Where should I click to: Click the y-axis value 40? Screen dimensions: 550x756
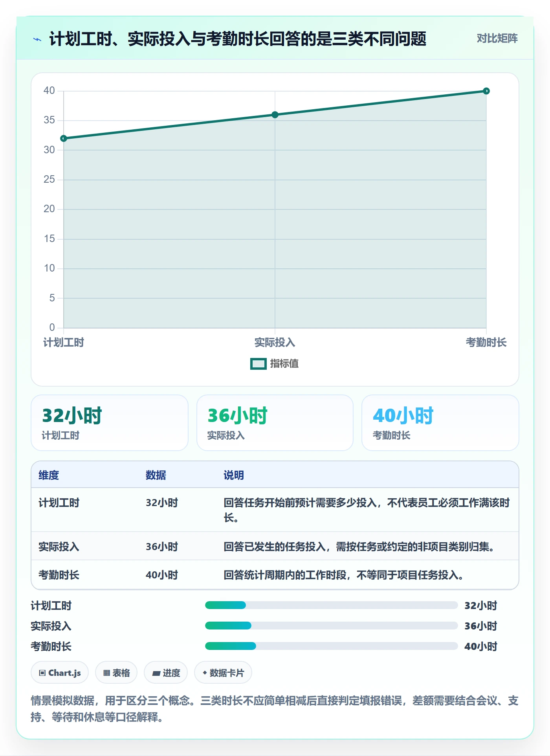tap(49, 91)
